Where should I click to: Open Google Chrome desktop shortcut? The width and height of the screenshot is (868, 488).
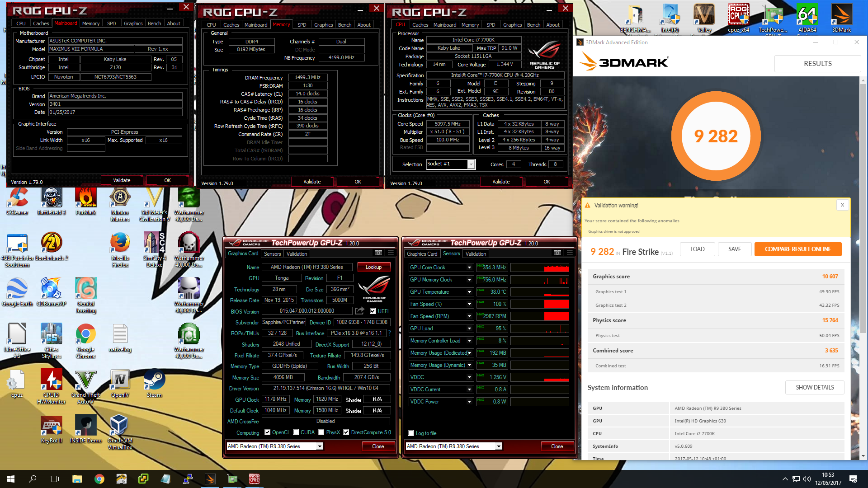pos(86,341)
